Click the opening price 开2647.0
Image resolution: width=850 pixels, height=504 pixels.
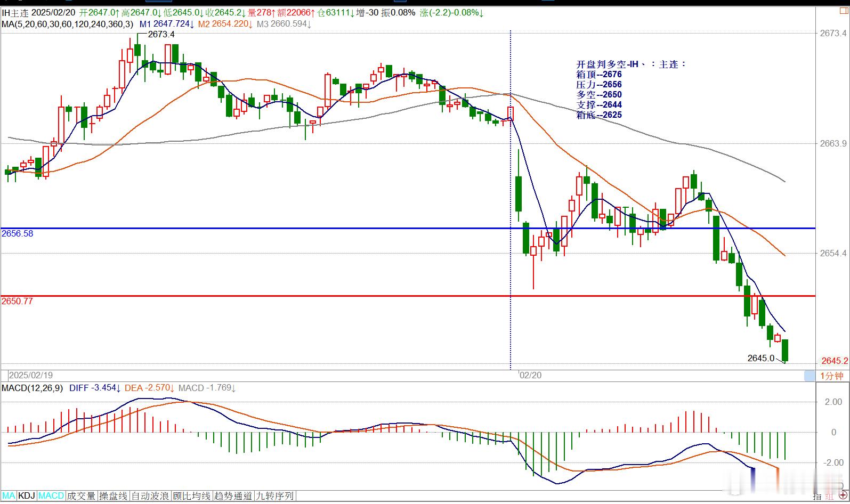point(99,13)
